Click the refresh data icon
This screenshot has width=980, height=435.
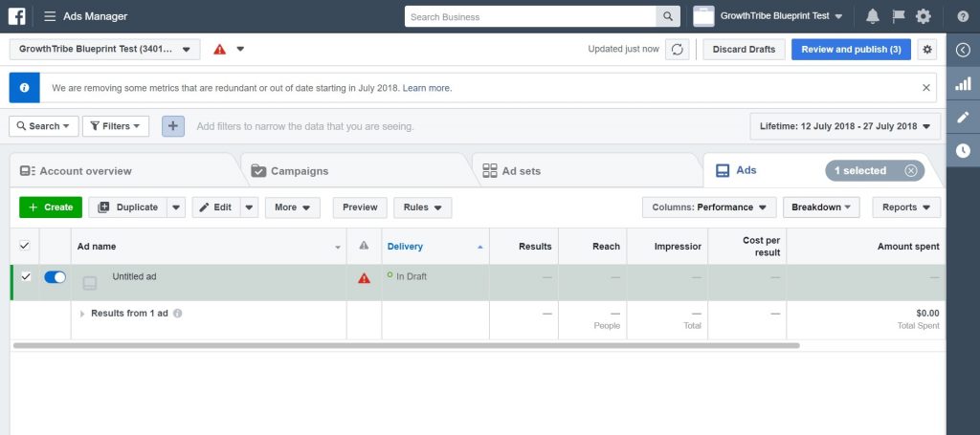pyautogui.click(x=678, y=50)
